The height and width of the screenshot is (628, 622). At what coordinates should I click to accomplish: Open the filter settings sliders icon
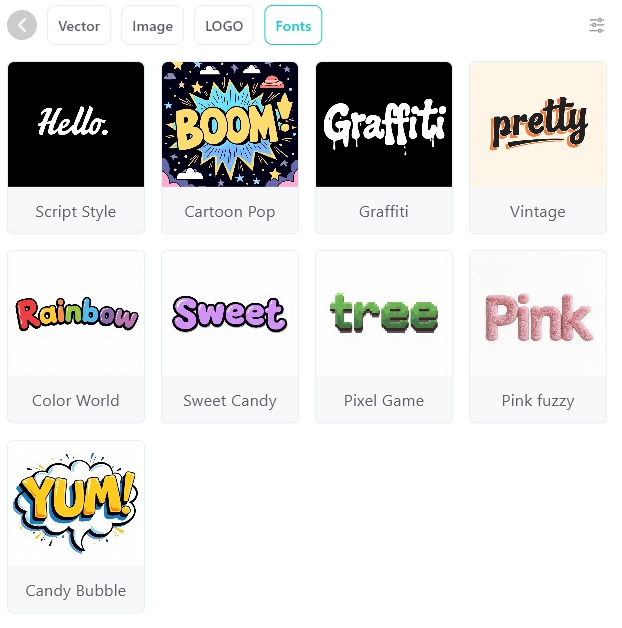(x=597, y=25)
